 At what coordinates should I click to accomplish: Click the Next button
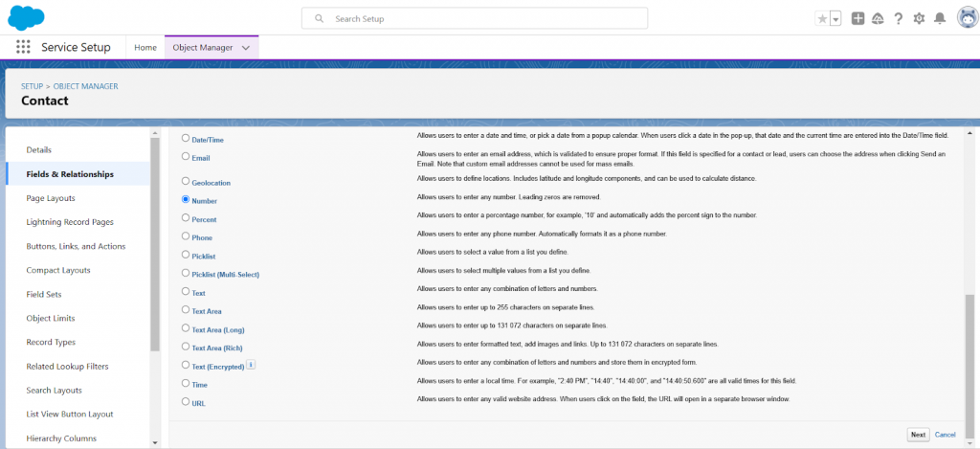click(x=918, y=435)
